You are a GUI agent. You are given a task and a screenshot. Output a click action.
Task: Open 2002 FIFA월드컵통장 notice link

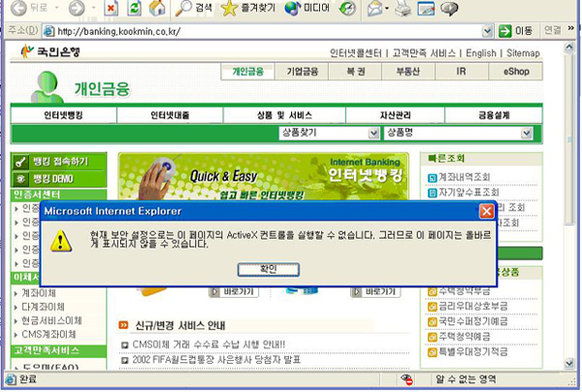point(216,359)
